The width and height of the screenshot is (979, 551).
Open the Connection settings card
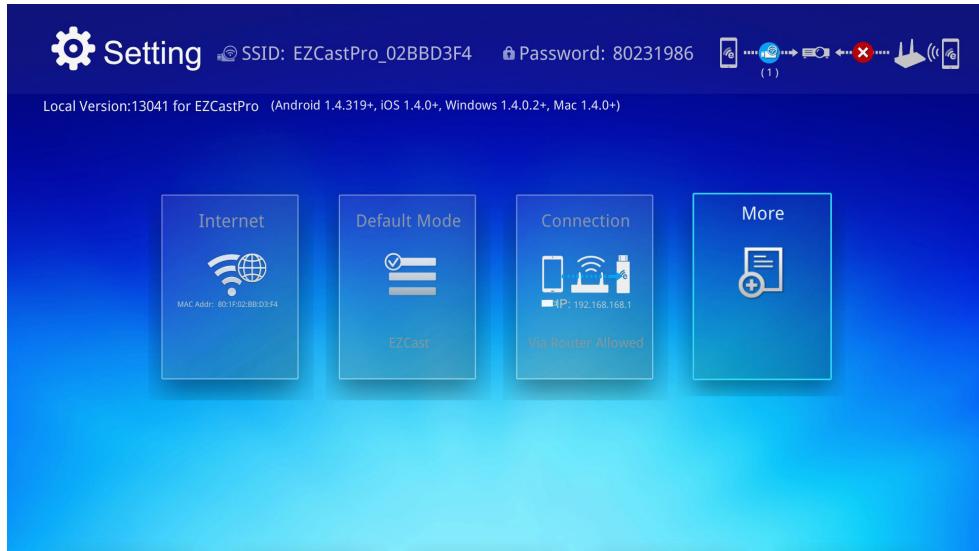[x=584, y=286]
